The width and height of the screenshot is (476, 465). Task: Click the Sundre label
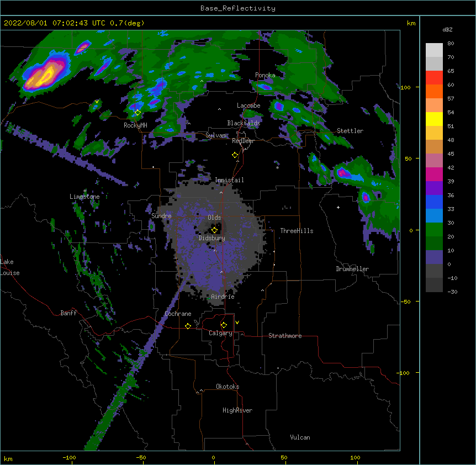click(161, 216)
